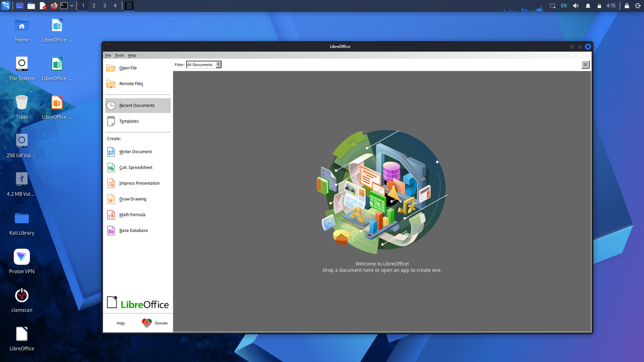Click the Open File button in Start Center

[138, 68]
